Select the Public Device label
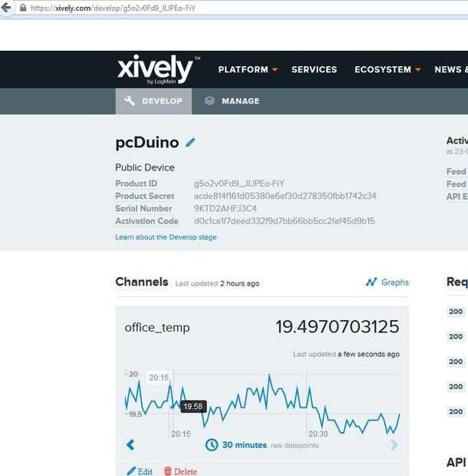 145,167
